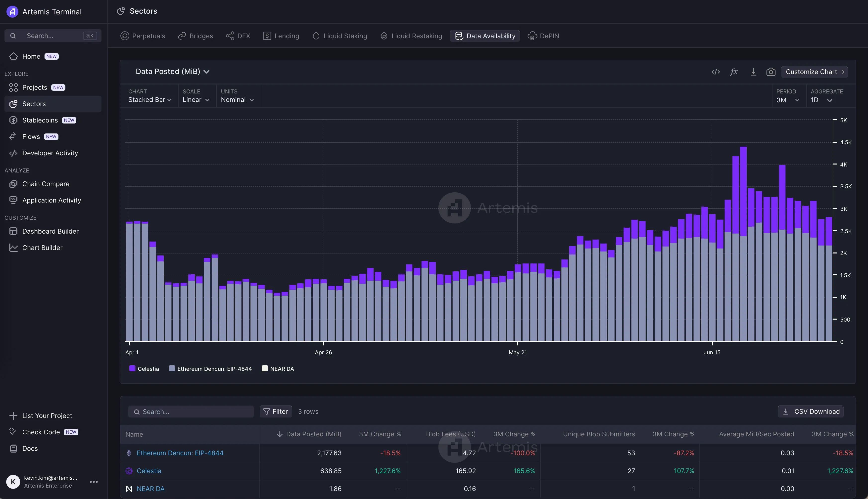Screen dimensions: 868x499
Task: Open the NEAR DA link in the table
Action: [x=150, y=489]
